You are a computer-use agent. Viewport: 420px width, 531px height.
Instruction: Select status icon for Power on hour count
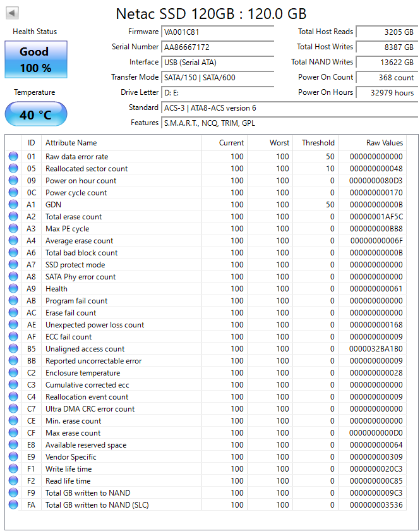point(13,181)
